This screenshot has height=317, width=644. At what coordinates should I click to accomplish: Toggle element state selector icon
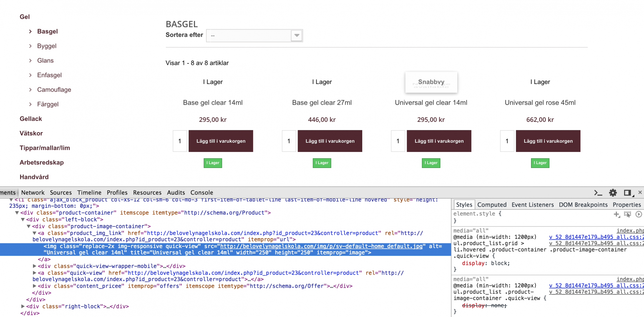pyautogui.click(x=627, y=214)
